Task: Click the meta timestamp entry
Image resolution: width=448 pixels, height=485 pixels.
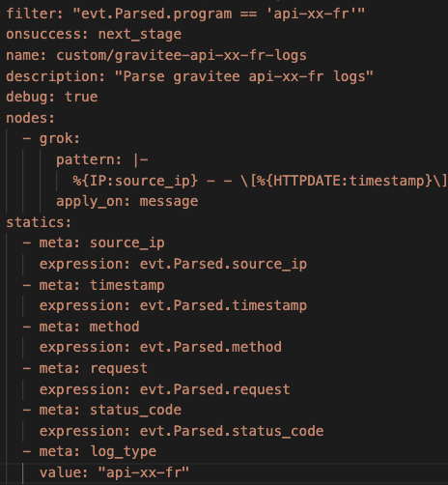Action: click(x=102, y=285)
